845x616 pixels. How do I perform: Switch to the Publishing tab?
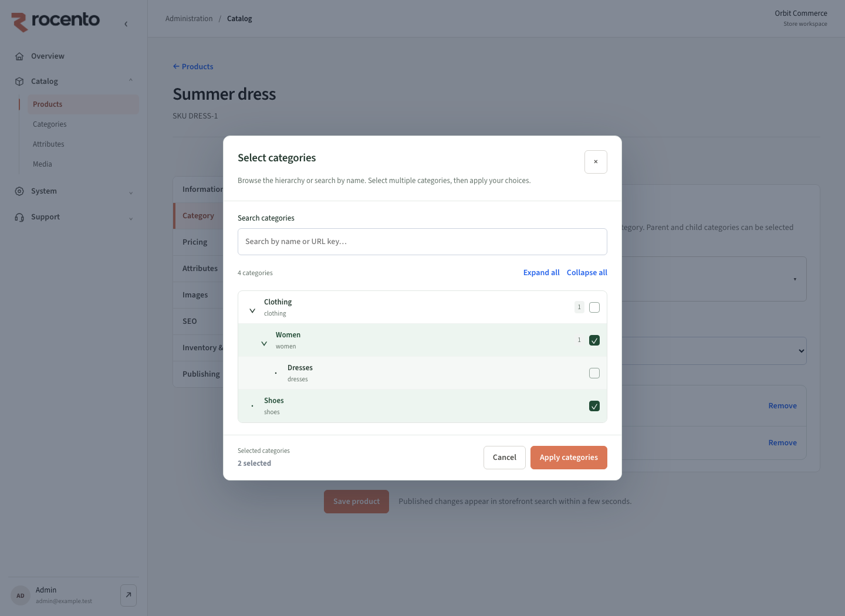(198, 374)
